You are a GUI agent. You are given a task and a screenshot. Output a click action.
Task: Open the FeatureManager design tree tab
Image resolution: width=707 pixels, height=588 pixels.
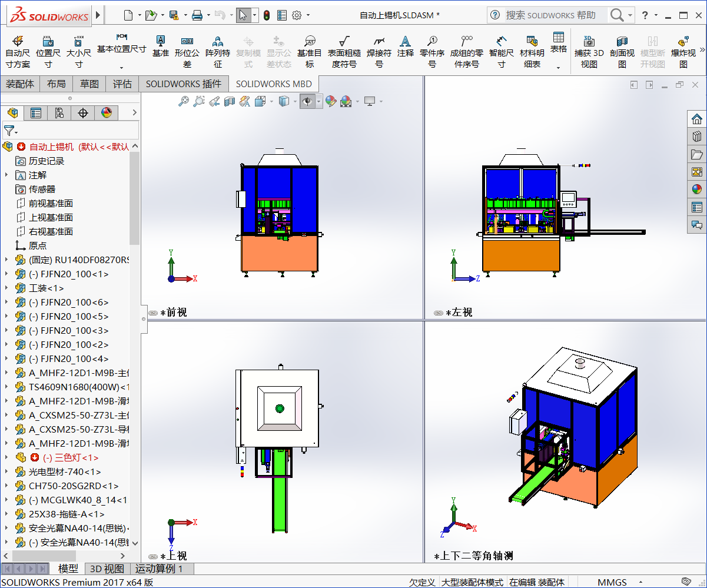(12, 113)
